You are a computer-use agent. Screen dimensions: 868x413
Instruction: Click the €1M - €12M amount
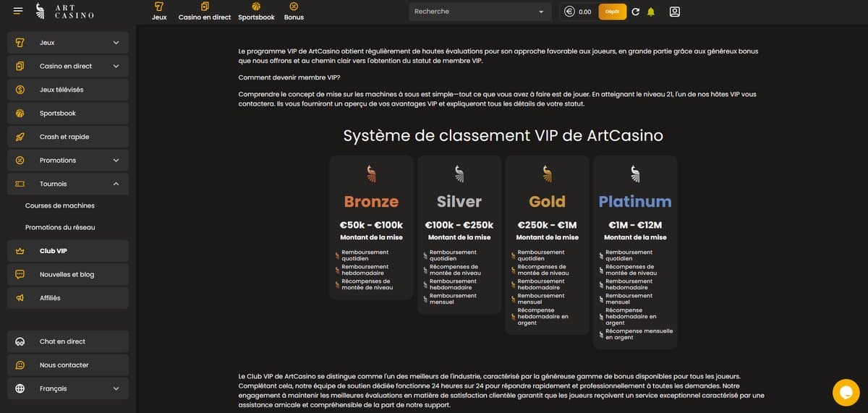pyautogui.click(x=635, y=225)
